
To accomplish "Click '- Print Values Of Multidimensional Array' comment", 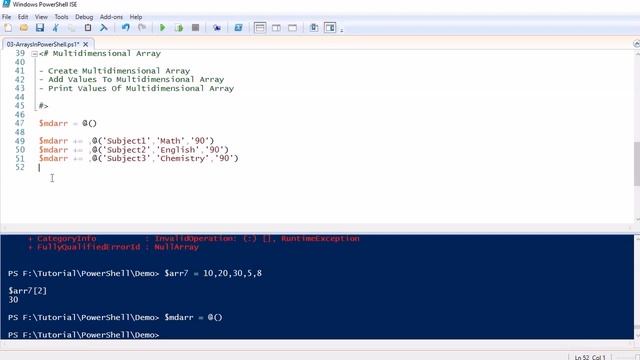I will 137,88.
